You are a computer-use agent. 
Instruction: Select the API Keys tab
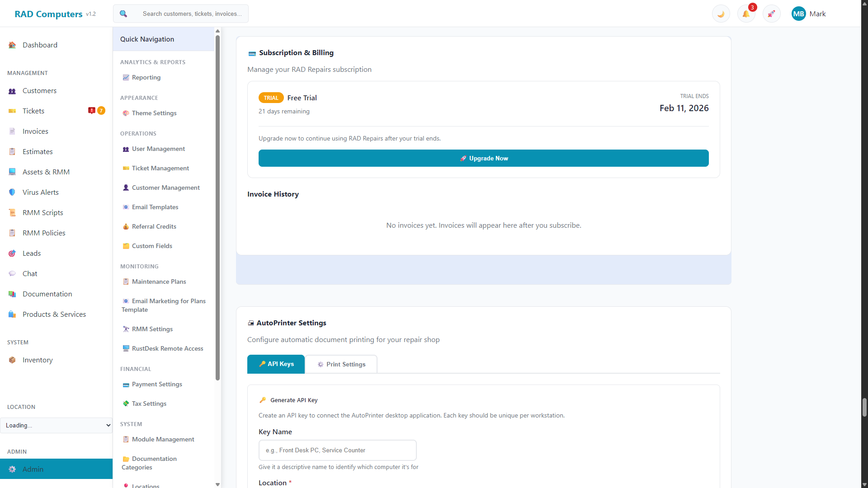coord(276,364)
